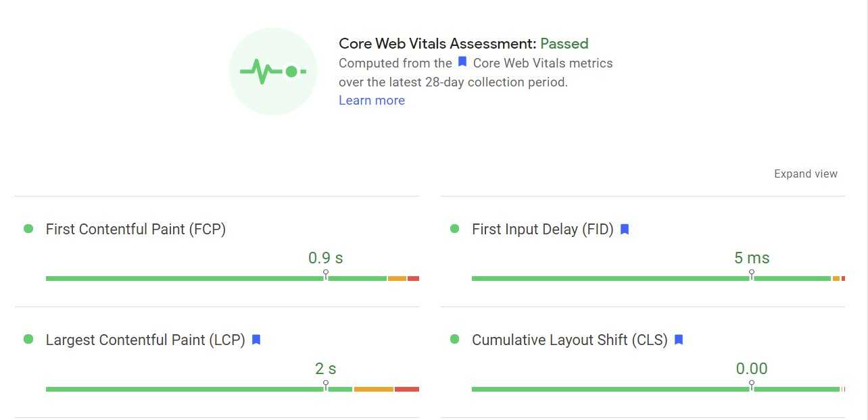This screenshot has height=420, width=868.
Task: Click the green status dot for FID
Action: (454, 229)
